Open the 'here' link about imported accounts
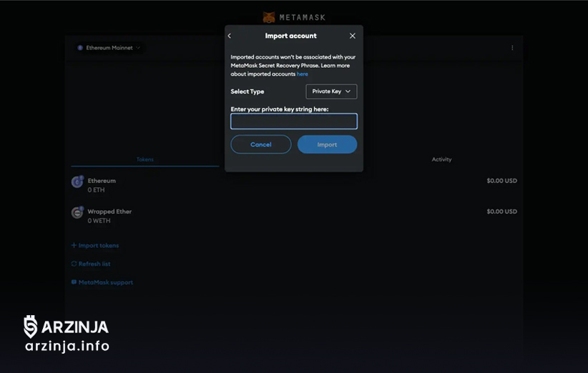Viewport: 588px width, 373px height. point(303,74)
